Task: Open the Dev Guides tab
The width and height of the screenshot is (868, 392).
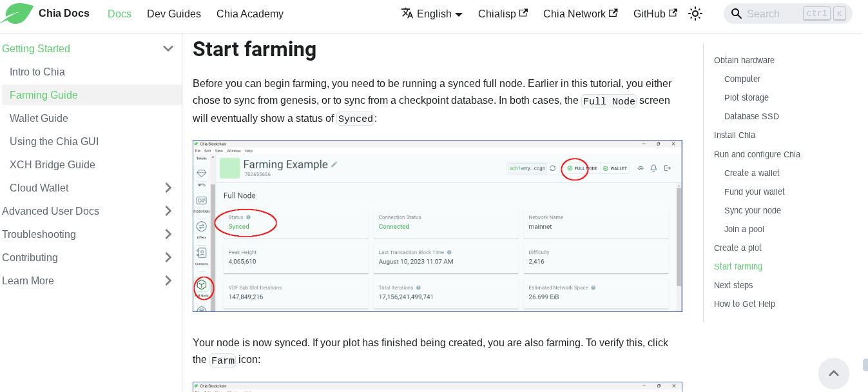Action: tap(174, 14)
